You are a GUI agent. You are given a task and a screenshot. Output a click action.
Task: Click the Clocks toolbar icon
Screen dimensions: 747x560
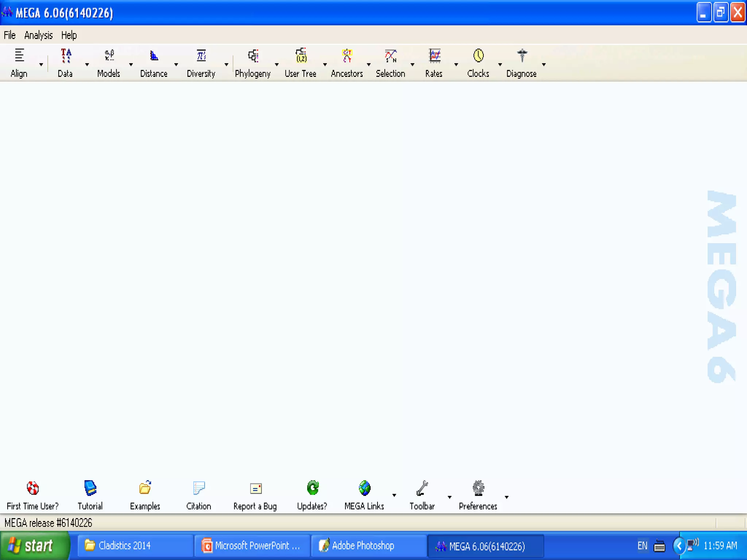tap(478, 56)
